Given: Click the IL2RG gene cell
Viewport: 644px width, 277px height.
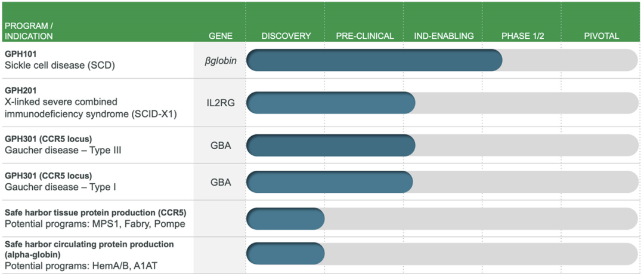Looking at the screenshot, I should (221, 103).
